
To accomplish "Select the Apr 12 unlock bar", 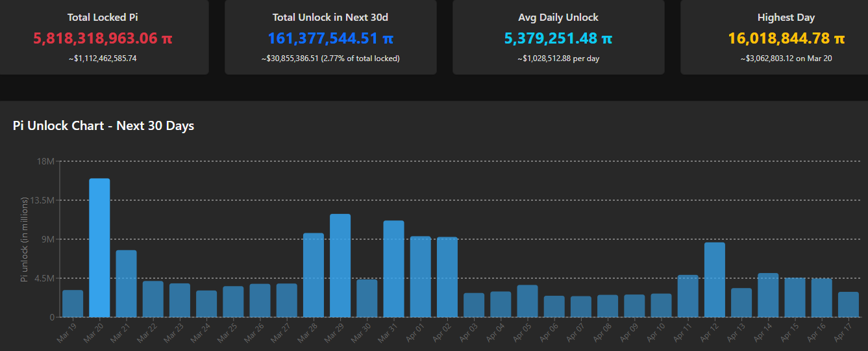I will pos(715,279).
